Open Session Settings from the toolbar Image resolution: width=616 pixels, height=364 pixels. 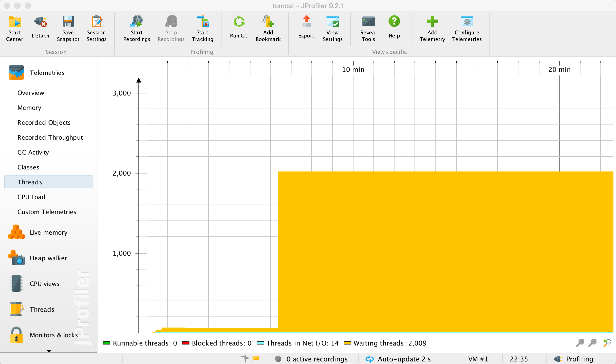(x=97, y=22)
